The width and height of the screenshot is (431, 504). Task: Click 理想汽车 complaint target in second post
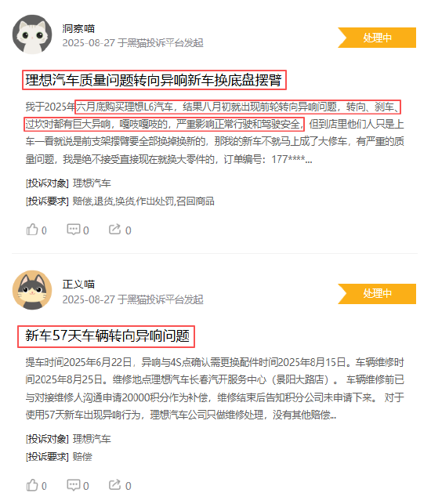[x=92, y=439]
